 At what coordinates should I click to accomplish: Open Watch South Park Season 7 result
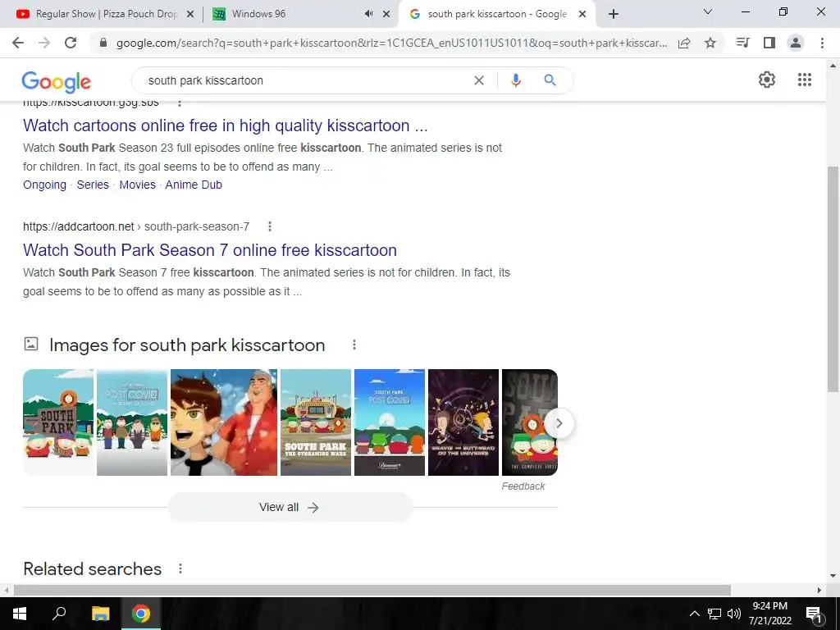pos(210,250)
